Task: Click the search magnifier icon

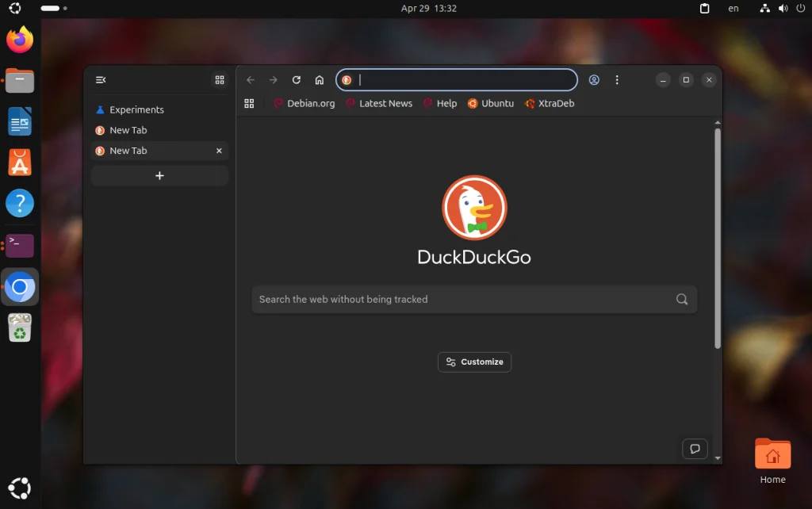Action: click(682, 299)
